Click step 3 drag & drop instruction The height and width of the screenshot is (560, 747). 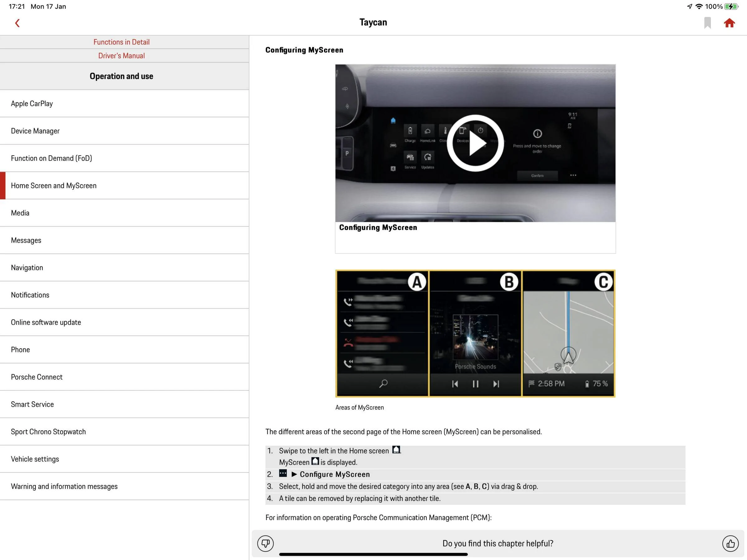click(408, 486)
